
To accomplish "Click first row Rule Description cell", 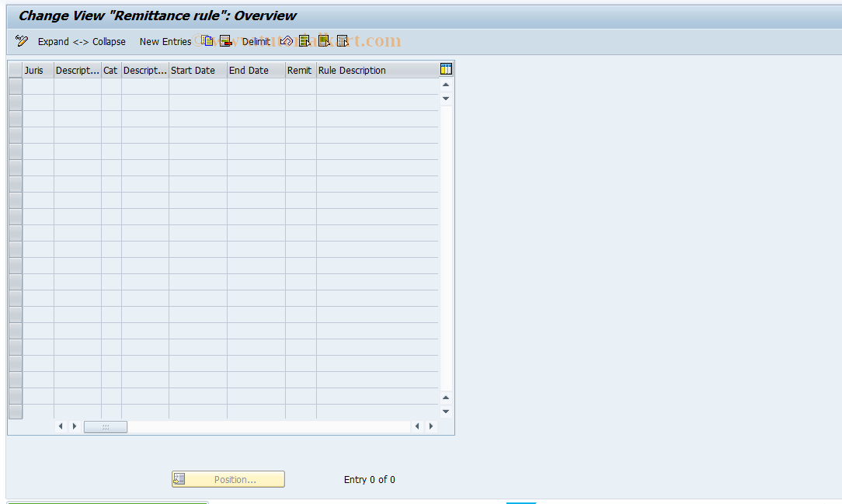I will [x=378, y=86].
